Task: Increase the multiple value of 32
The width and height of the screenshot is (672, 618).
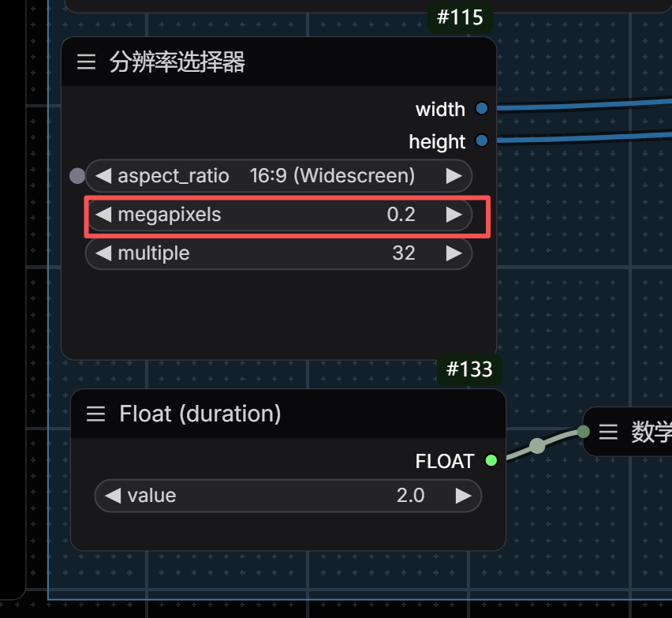Action: click(454, 253)
